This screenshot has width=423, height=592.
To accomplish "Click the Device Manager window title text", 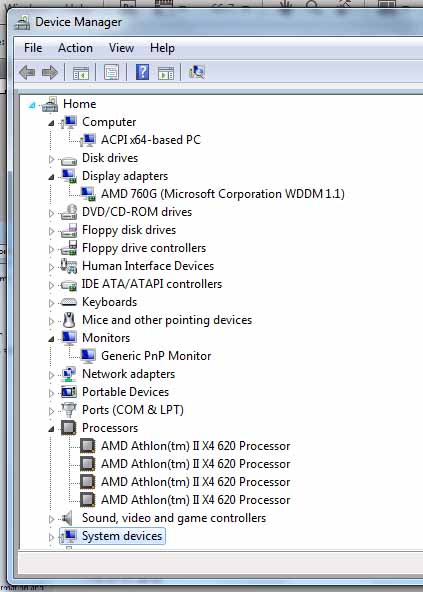I will click(x=79, y=22).
